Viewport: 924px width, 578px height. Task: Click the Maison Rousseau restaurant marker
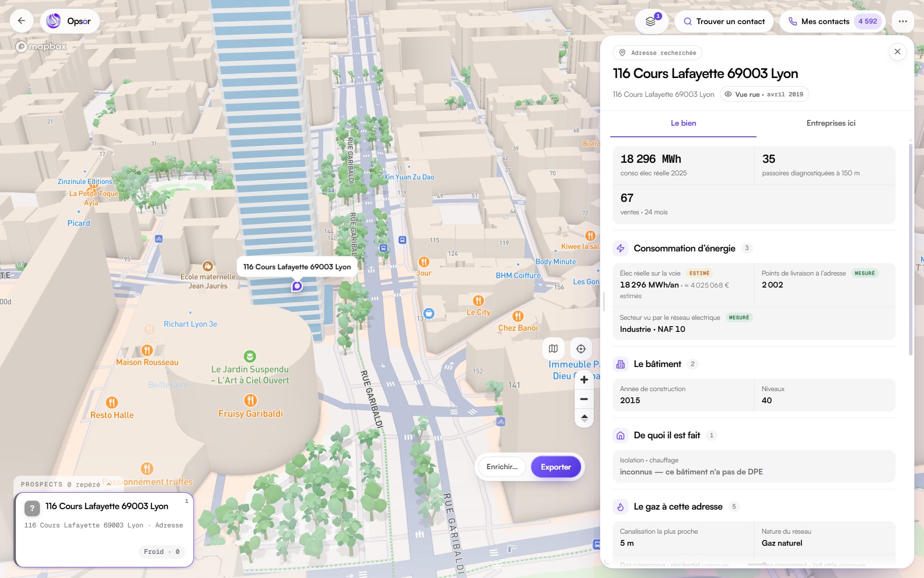147,350
